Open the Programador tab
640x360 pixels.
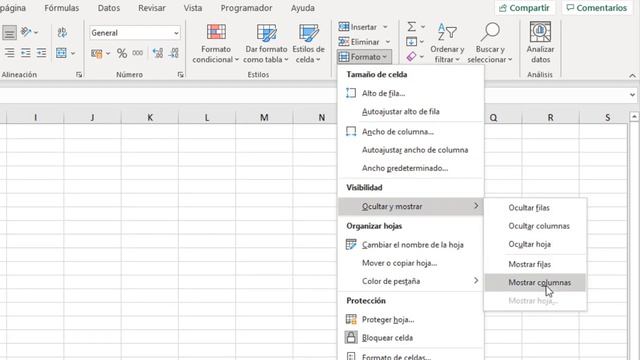pyautogui.click(x=246, y=8)
